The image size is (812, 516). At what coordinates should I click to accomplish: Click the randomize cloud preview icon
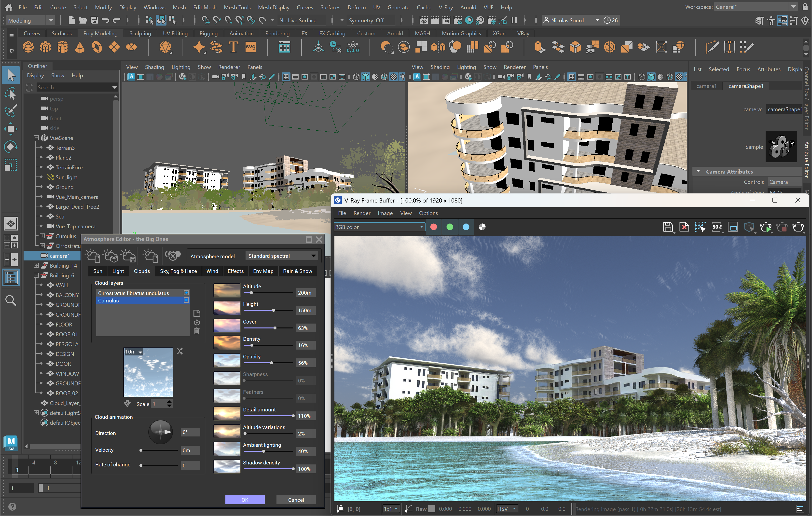pos(180,351)
